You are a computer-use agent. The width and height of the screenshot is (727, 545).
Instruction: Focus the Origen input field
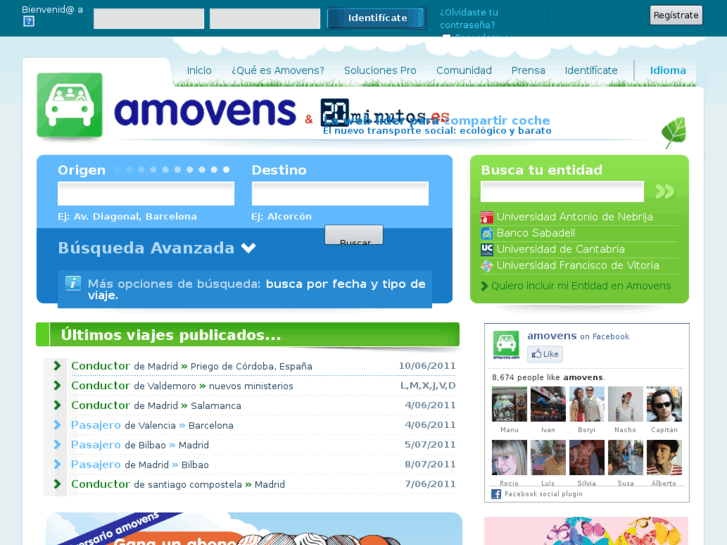pyautogui.click(x=146, y=193)
